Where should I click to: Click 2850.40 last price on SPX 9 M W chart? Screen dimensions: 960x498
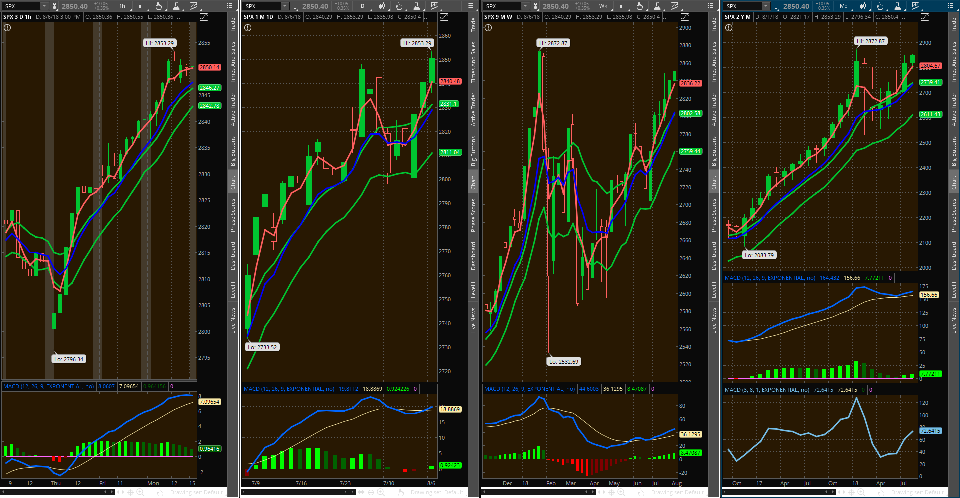coord(555,6)
